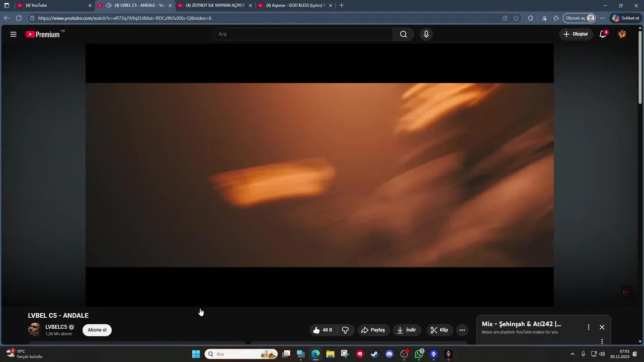Open the taskbar microphone indicator
This screenshot has width=644, height=362.
coord(583,354)
